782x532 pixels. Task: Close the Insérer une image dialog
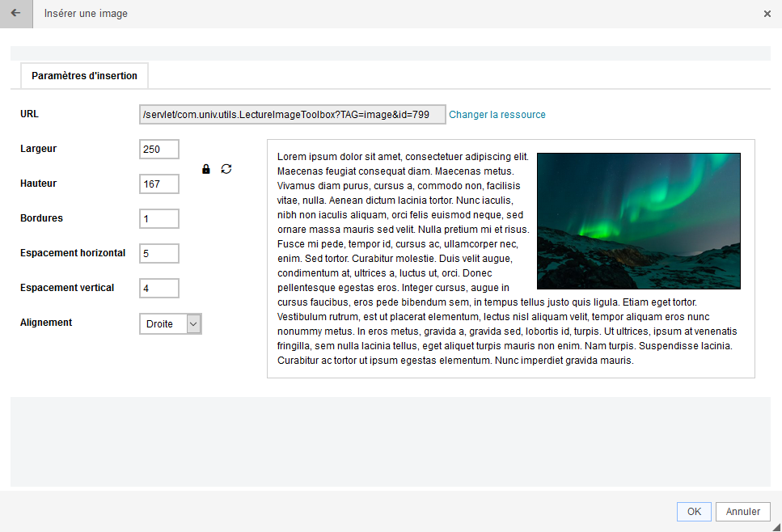click(x=767, y=14)
